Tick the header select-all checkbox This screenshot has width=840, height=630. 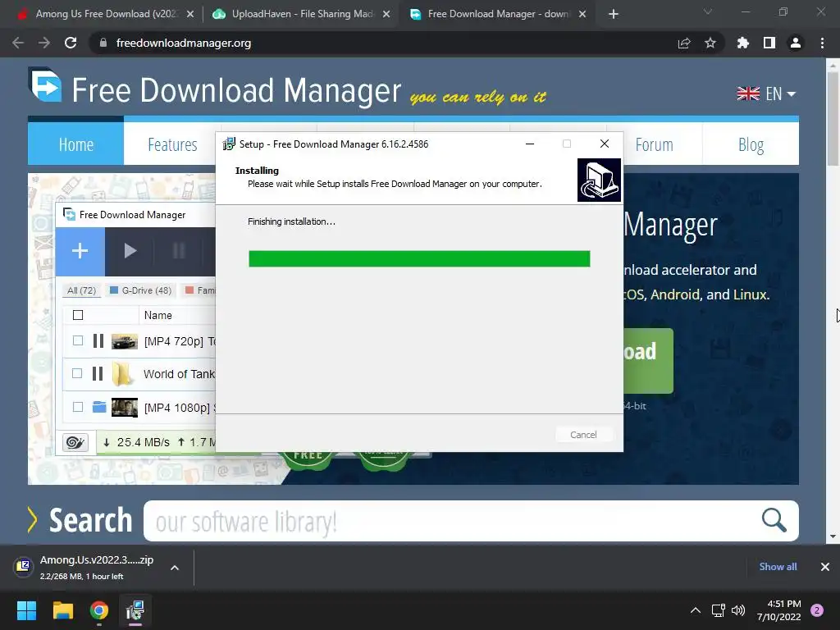coord(78,315)
